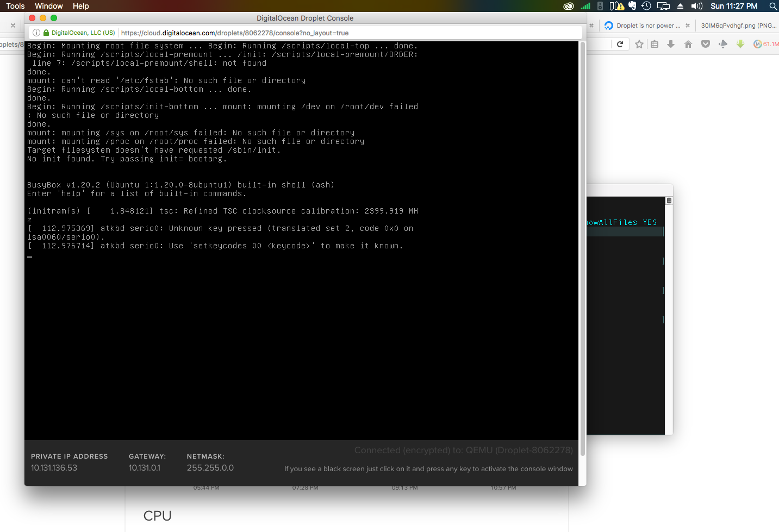Click the small button atop the background terminal scrollbar
The image size is (779, 532).
point(669,201)
